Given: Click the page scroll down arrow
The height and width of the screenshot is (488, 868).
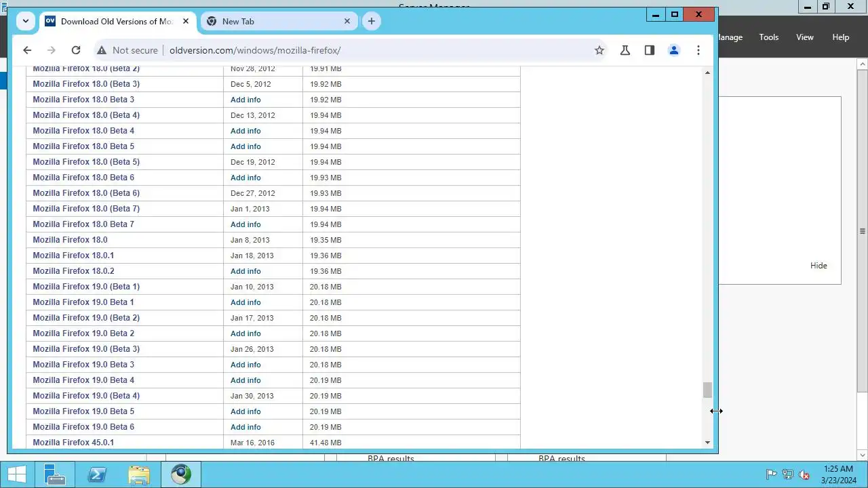Looking at the screenshot, I should click(x=707, y=443).
